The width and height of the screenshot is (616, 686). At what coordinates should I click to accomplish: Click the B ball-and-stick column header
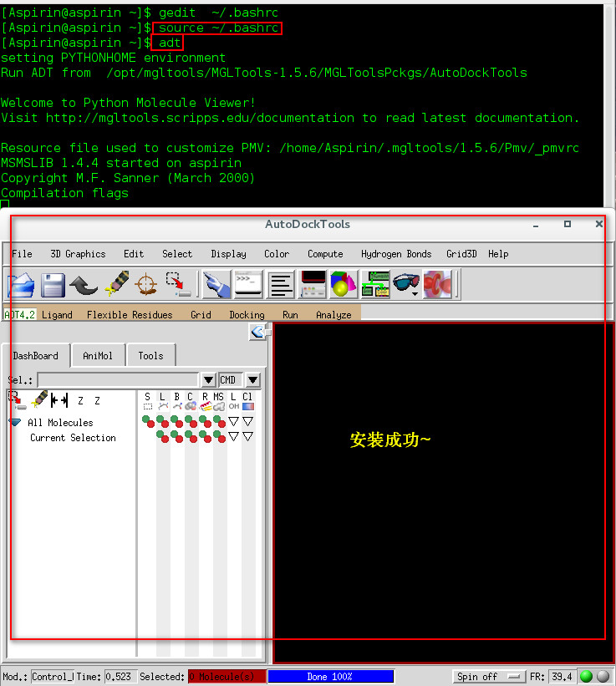[x=176, y=401]
